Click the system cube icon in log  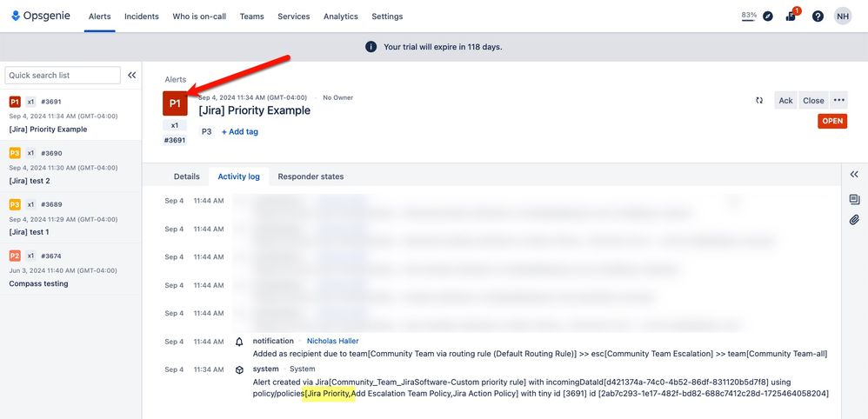click(x=239, y=369)
